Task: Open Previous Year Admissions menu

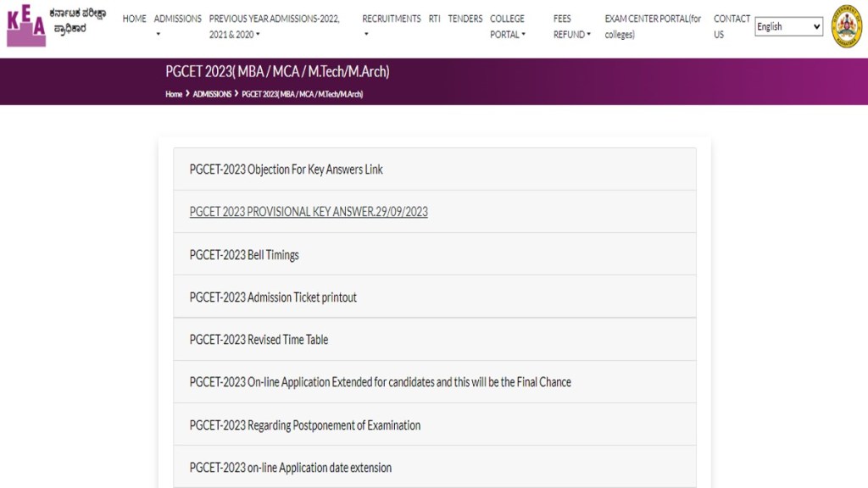Action: coord(274,26)
